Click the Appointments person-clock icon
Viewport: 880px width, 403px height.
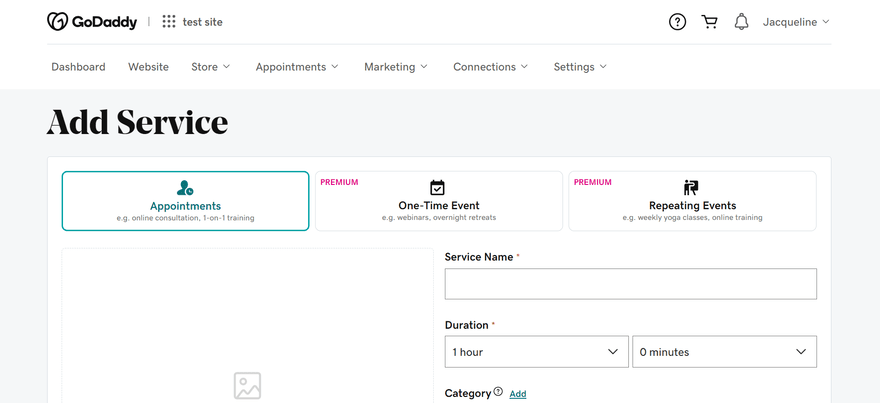(x=185, y=187)
